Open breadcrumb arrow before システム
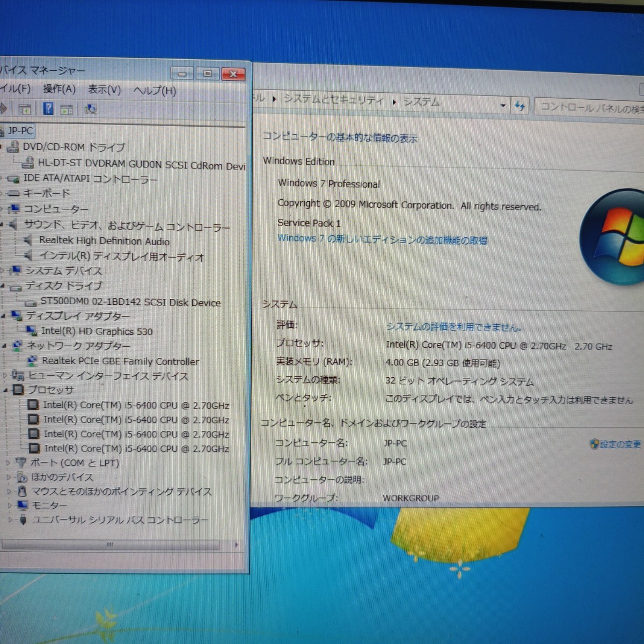Image resolution: width=644 pixels, height=644 pixels. pyautogui.click(x=394, y=102)
